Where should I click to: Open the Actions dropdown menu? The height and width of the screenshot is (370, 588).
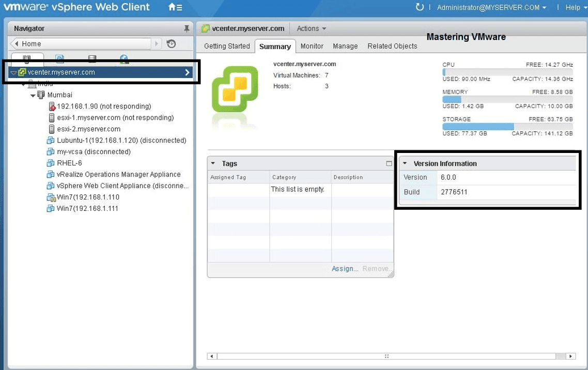pos(311,28)
